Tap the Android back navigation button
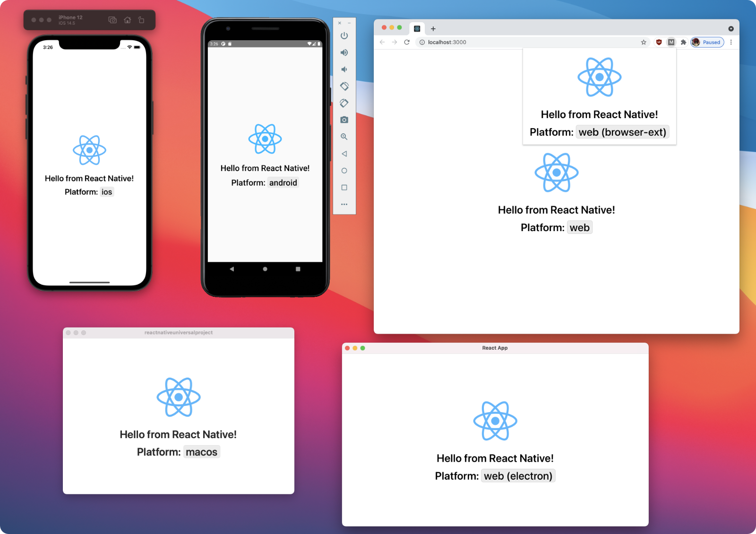The height and width of the screenshot is (534, 756). (232, 268)
